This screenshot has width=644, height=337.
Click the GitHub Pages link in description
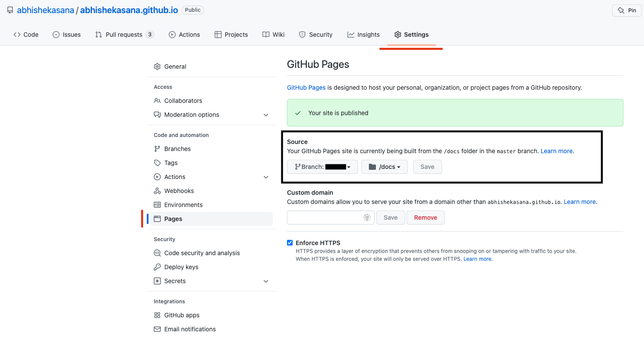[x=306, y=88]
